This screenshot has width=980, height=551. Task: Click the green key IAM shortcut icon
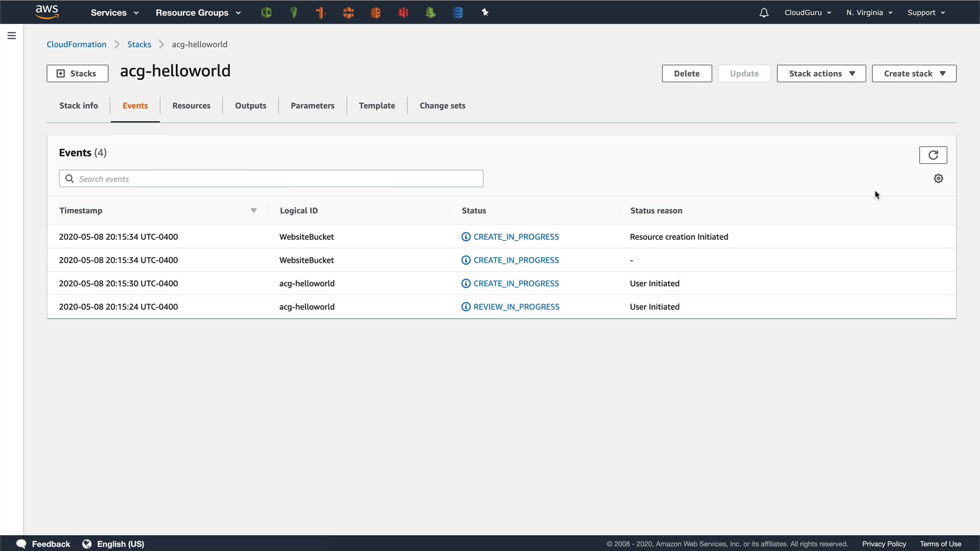click(x=293, y=13)
